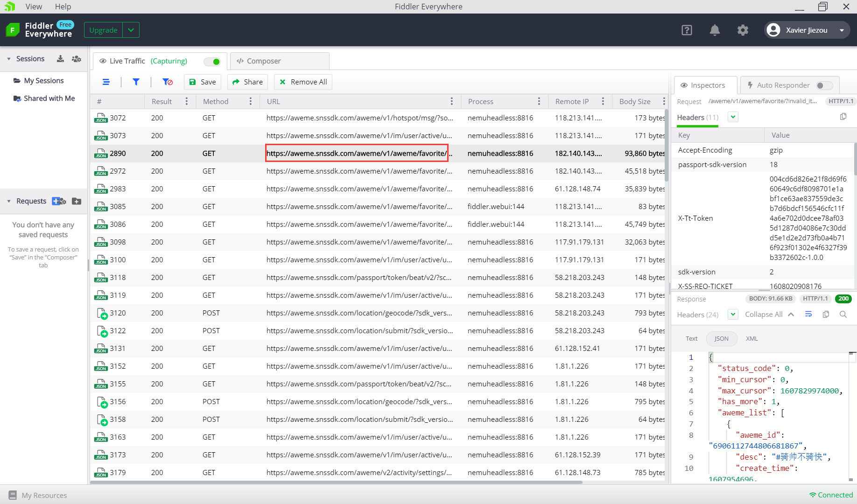The image size is (857, 504).
Task: Switch to the Composer tab
Action: coord(280,61)
